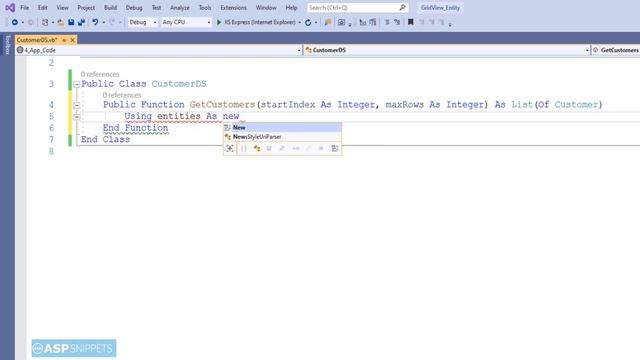Open the Any CPU platform dropdown

point(186,22)
